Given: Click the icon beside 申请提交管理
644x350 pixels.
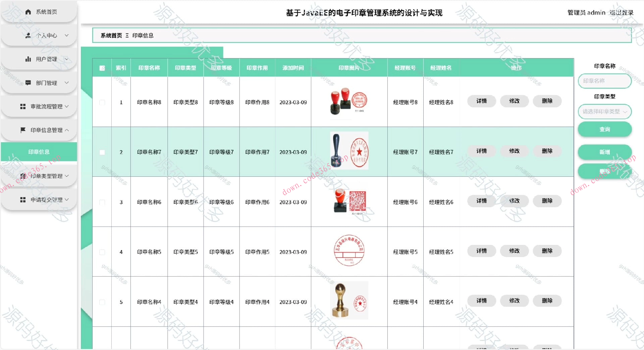Looking at the screenshot, I should point(23,199).
